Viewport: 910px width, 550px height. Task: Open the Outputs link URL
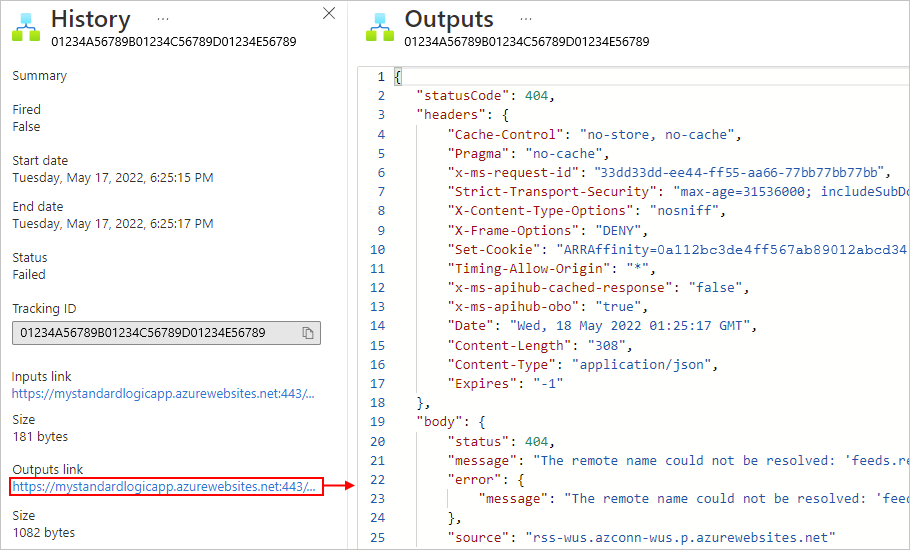(163, 487)
